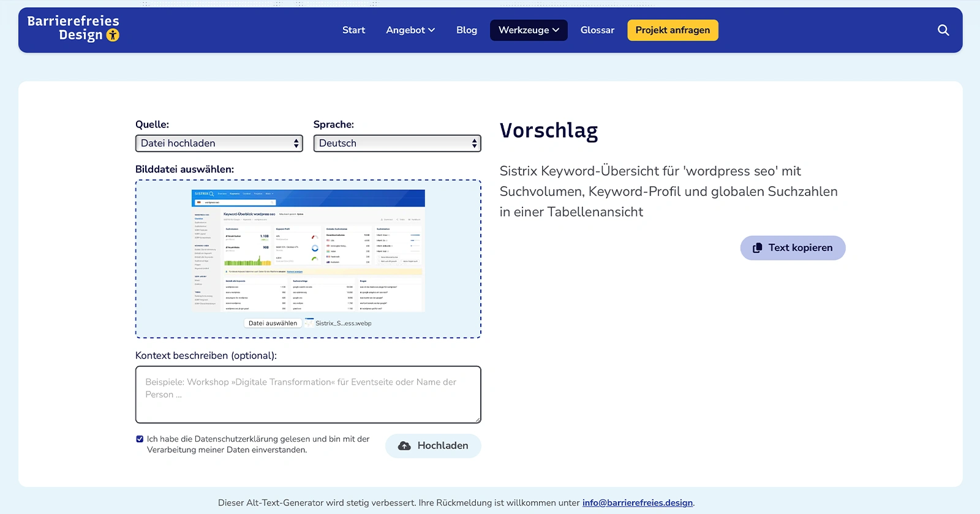Click the Datei auswählen button
980x514 pixels.
(x=273, y=323)
